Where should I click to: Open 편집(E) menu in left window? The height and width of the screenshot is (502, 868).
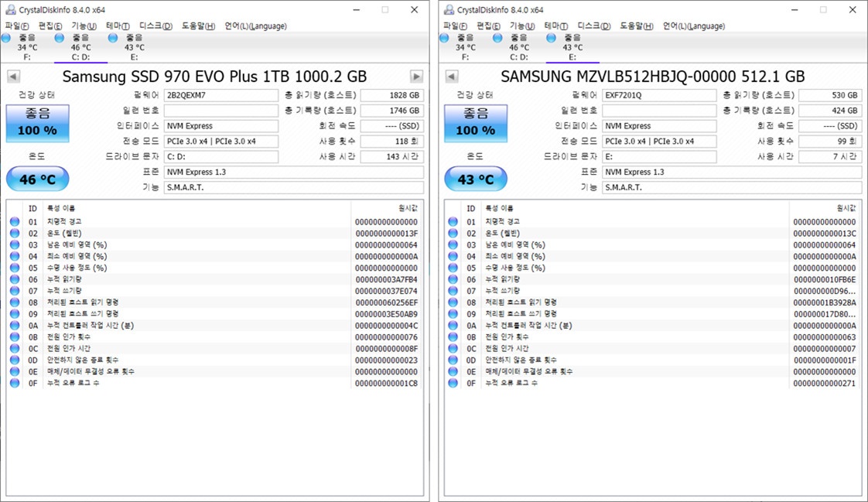coord(50,26)
